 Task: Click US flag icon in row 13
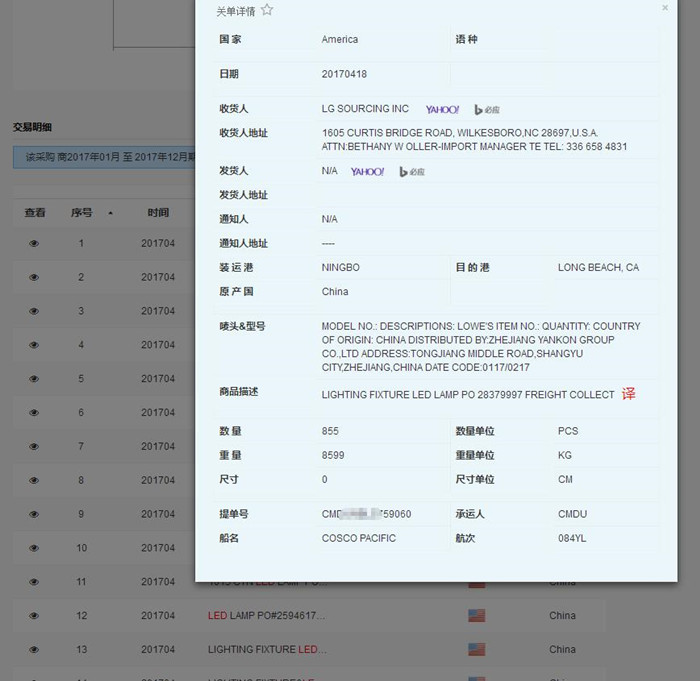click(x=476, y=649)
